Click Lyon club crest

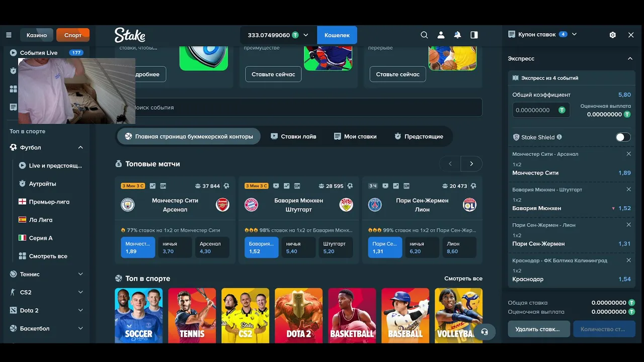point(469,205)
